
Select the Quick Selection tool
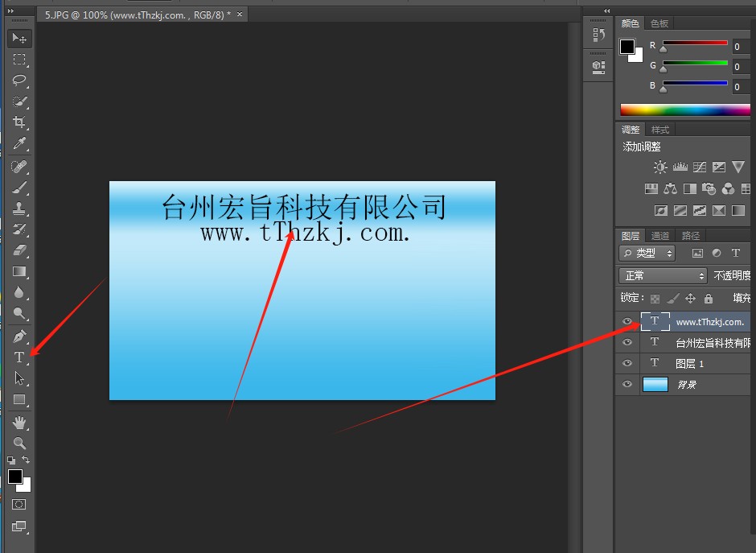(19, 101)
